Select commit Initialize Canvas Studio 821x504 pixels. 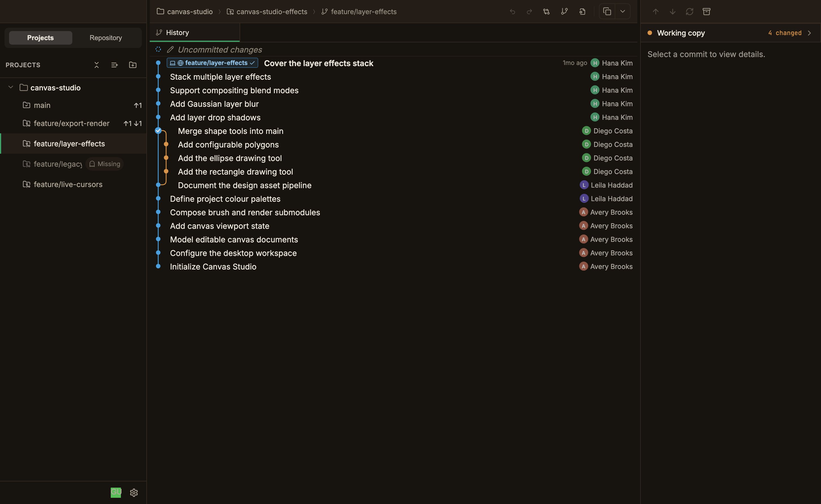(393, 267)
